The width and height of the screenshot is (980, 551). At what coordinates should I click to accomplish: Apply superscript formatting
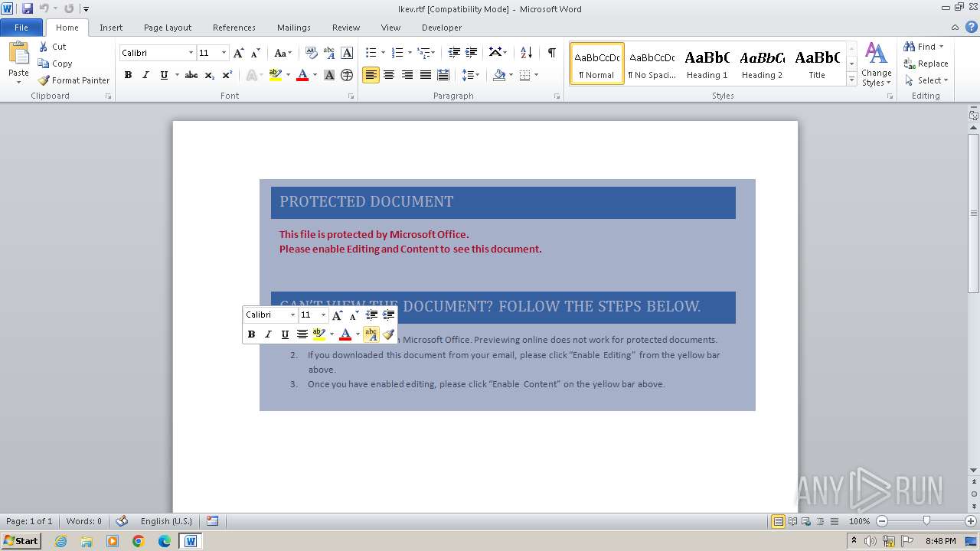tap(227, 75)
